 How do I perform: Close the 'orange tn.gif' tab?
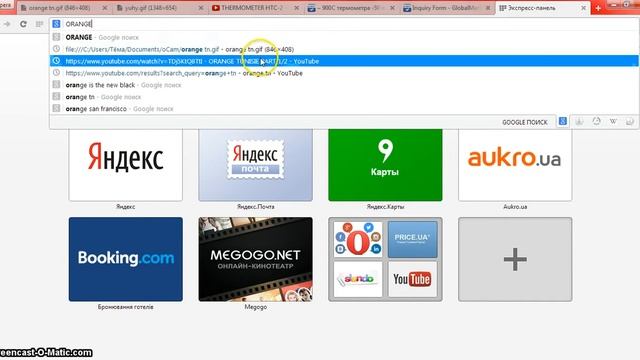click(x=105, y=8)
